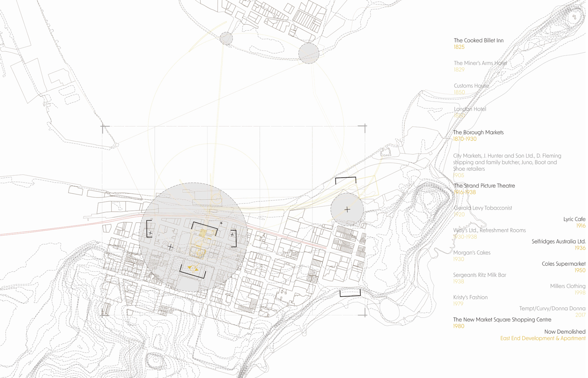Screen dimensions: 588x378
Task: Click the Now Demolished heading
Action: coord(564,332)
